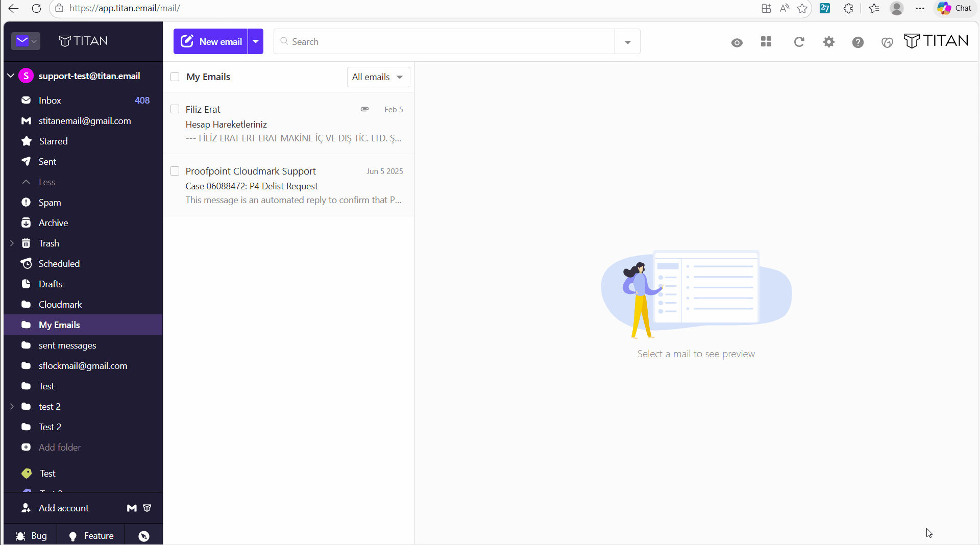The width and height of the screenshot is (980, 545).
Task: Click the eye view icon in top toolbar
Action: tap(737, 42)
